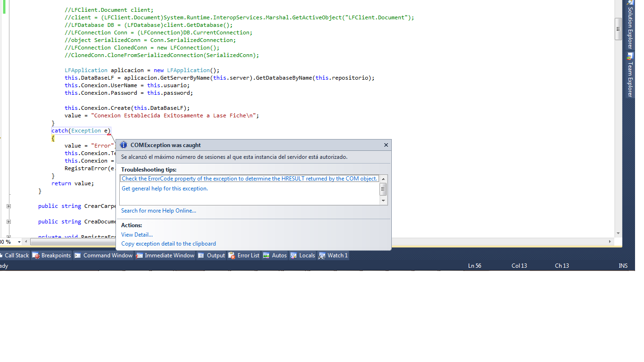Click the Immediate Window tab icon
The image size is (644, 362).
pyautogui.click(x=139, y=255)
